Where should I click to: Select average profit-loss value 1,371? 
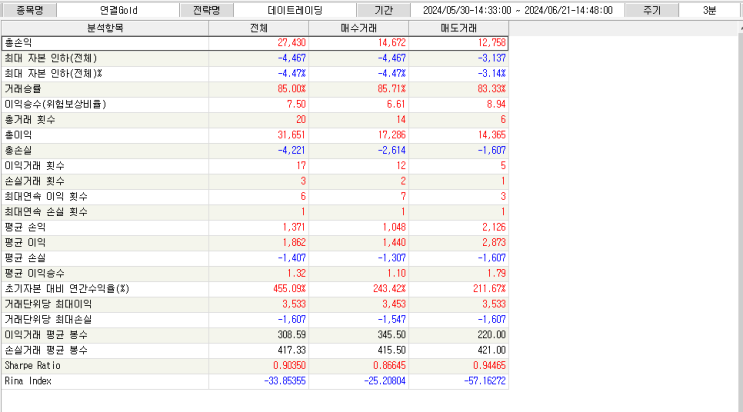coord(294,227)
